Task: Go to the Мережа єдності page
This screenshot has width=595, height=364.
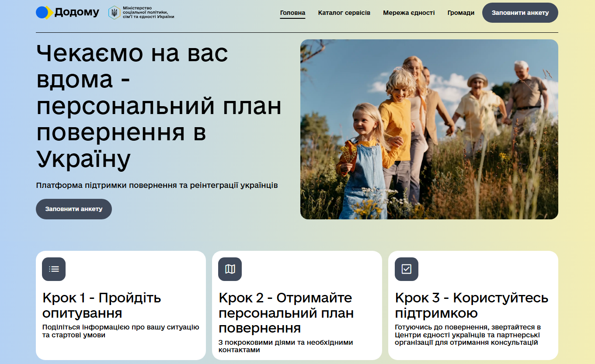Action: pos(409,13)
